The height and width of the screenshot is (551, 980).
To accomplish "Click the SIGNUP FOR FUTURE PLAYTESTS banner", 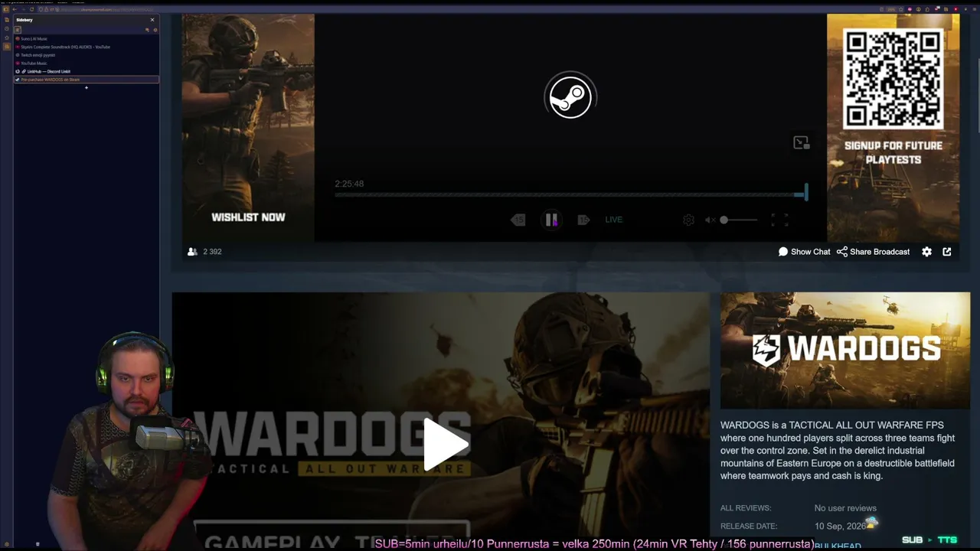I will [893, 152].
